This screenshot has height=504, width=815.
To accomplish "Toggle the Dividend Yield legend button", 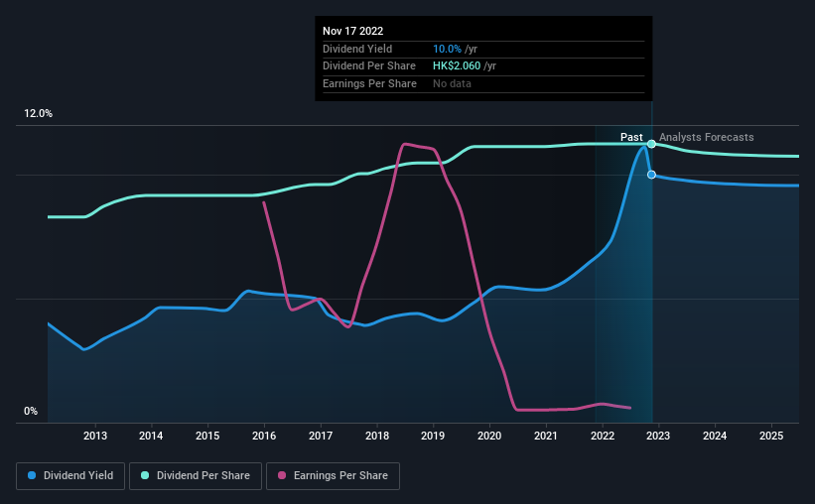I will point(70,476).
